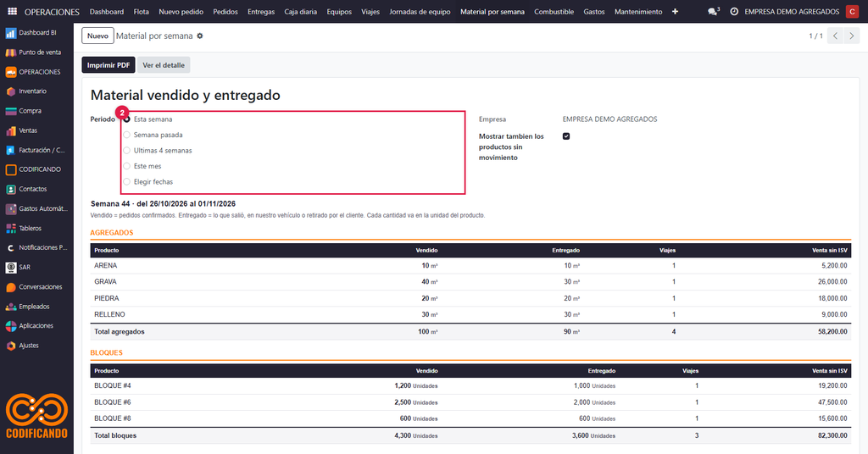
Task: Open Nuevo pedido menu item
Action: [181, 12]
